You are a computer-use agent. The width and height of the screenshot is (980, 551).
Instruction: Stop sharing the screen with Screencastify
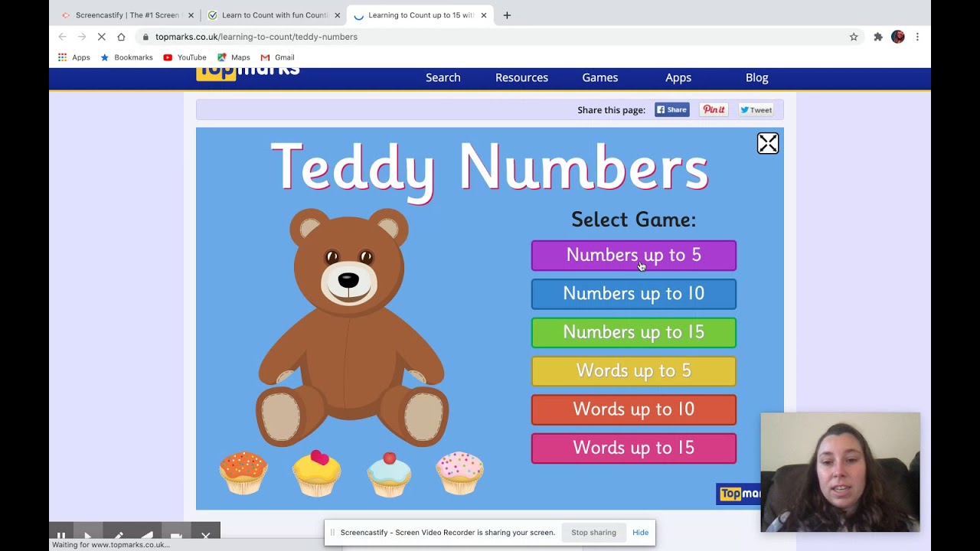point(593,533)
